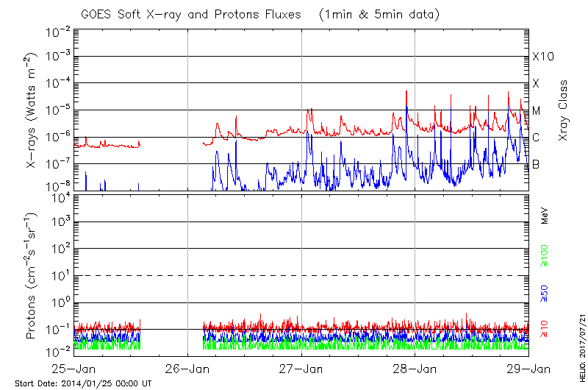This screenshot has height=390, width=588.
Task: Select the 25-Jan date tick label
Action: coord(75,368)
